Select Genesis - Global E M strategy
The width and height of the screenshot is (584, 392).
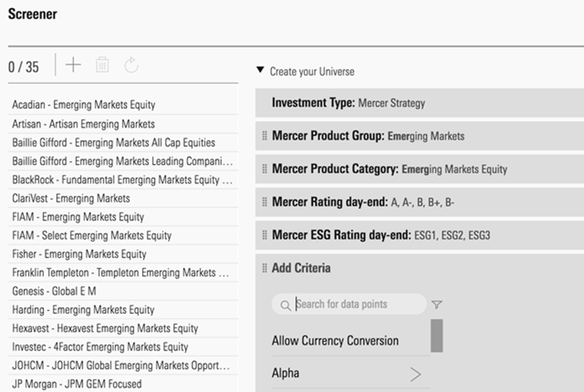click(x=54, y=291)
